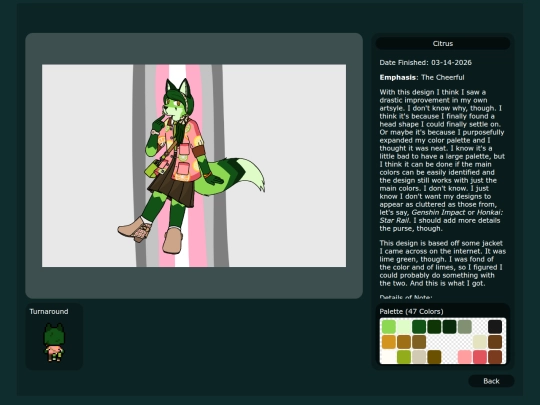Click the Citrus title bar
The height and width of the screenshot is (405, 540).
pyautogui.click(x=443, y=43)
